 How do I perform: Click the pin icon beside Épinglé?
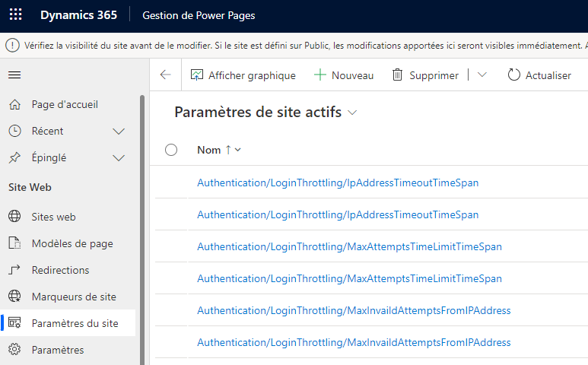14,157
